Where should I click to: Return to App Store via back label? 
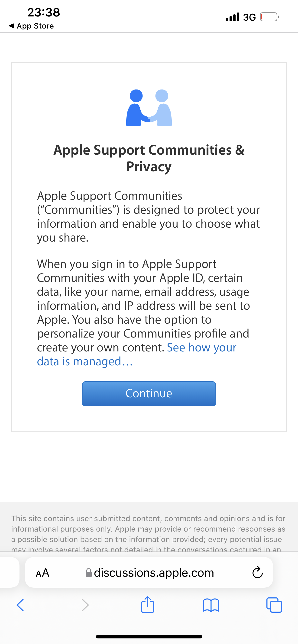[x=32, y=26]
